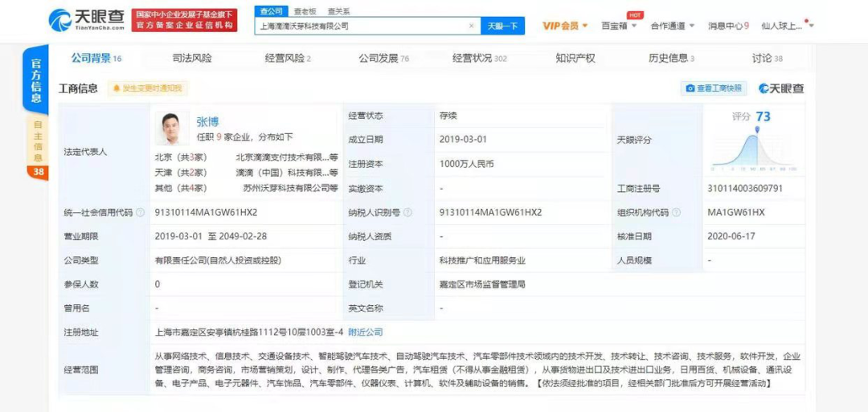Click the 工商信息 section heading
868x412 pixels.
tap(79, 88)
